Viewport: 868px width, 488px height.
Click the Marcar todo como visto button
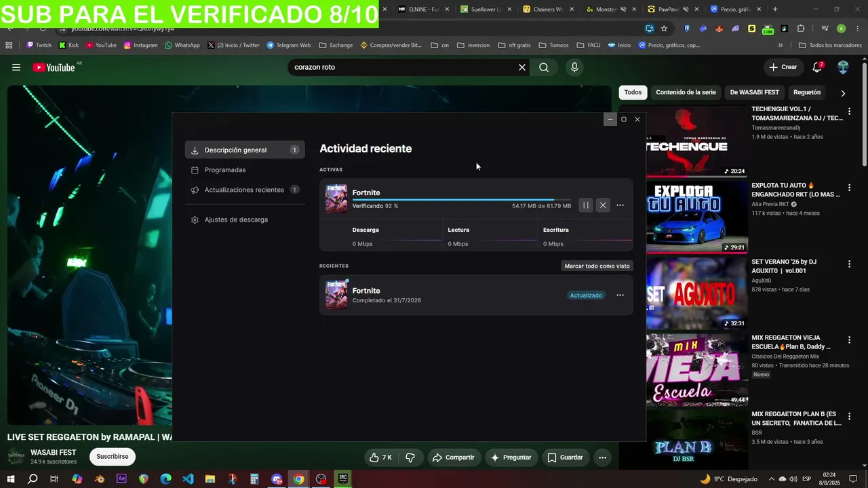point(597,266)
